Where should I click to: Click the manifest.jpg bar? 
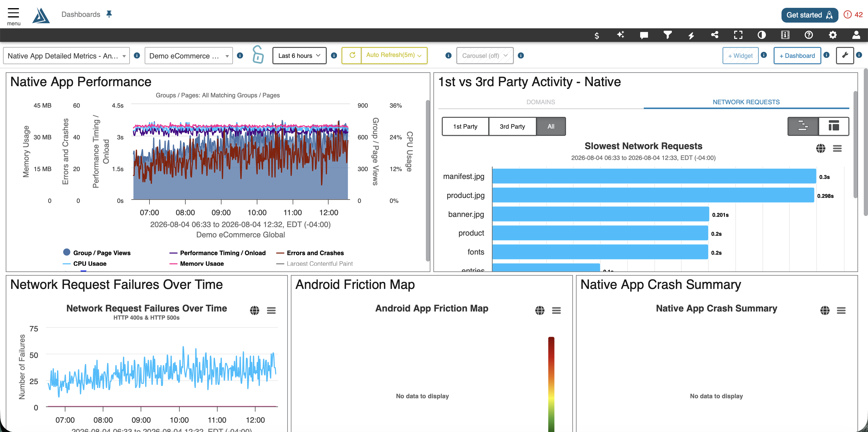coord(654,176)
